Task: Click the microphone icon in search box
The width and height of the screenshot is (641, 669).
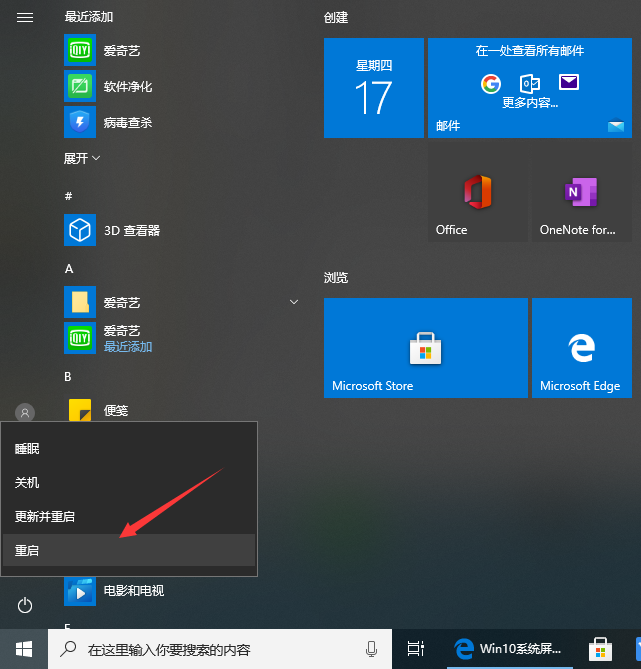Action: 371,649
